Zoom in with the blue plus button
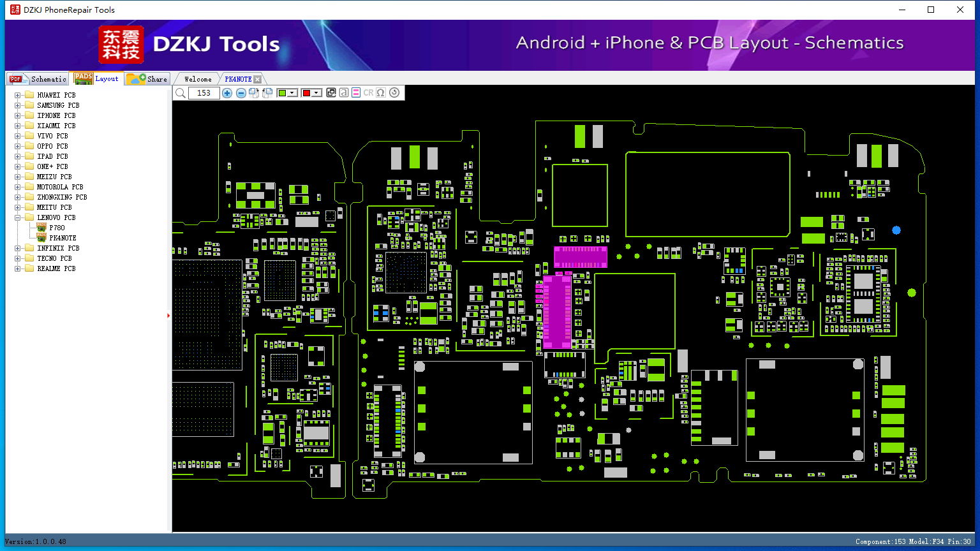980x551 pixels. (x=227, y=93)
